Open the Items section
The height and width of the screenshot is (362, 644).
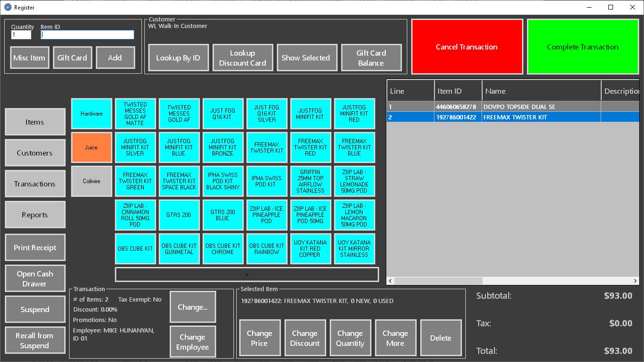point(35,122)
